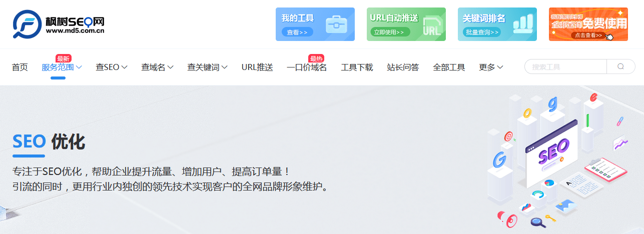Image resolution: width=644 pixels, height=234 pixels.
Task: Open the URL推送 menu item
Action: pyautogui.click(x=257, y=67)
